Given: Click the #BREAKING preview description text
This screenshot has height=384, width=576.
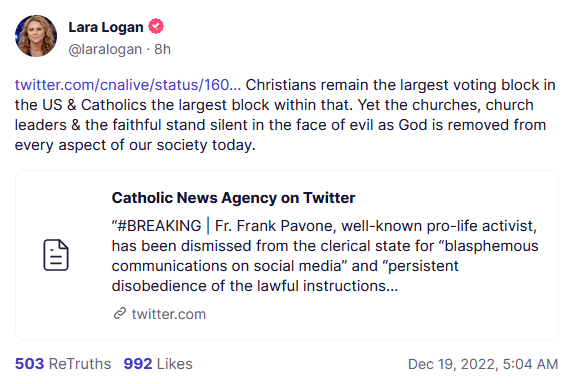Looking at the screenshot, I should 325,256.
